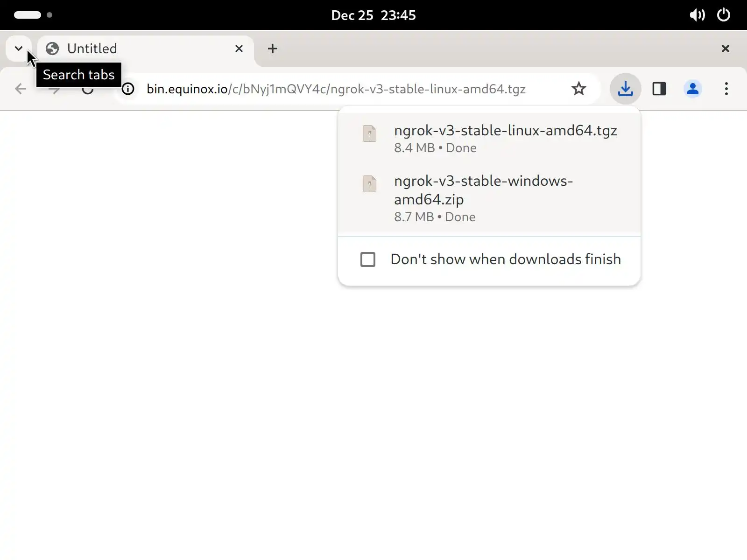The height and width of the screenshot is (560, 747).
Task: Click the 8.7 MB • Done status
Action: pyautogui.click(x=435, y=217)
